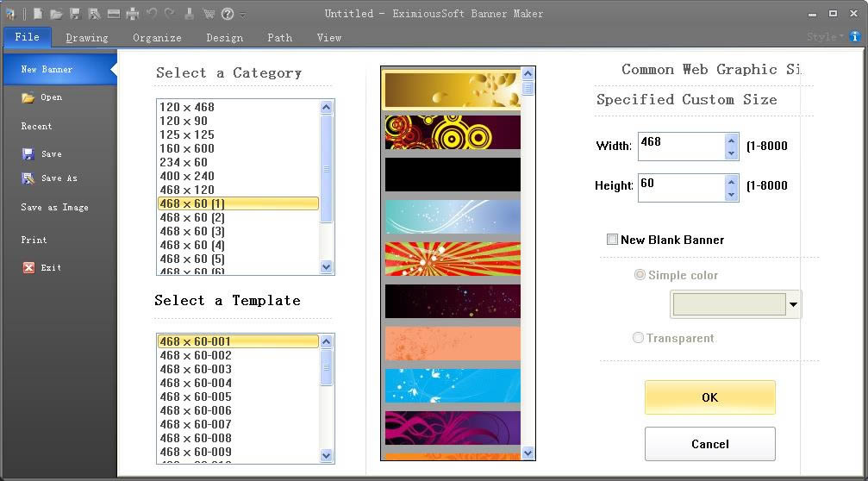The width and height of the screenshot is (868, 481).
Task: Click the red Exit icon in sidebar
Action: [28, 268]
